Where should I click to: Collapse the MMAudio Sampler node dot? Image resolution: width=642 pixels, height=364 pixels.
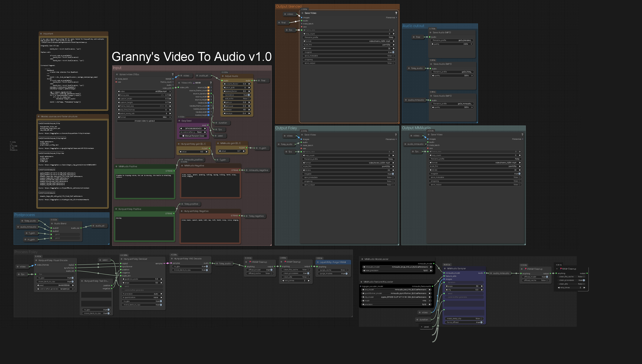pyautogui.click(x=445, y=269)
